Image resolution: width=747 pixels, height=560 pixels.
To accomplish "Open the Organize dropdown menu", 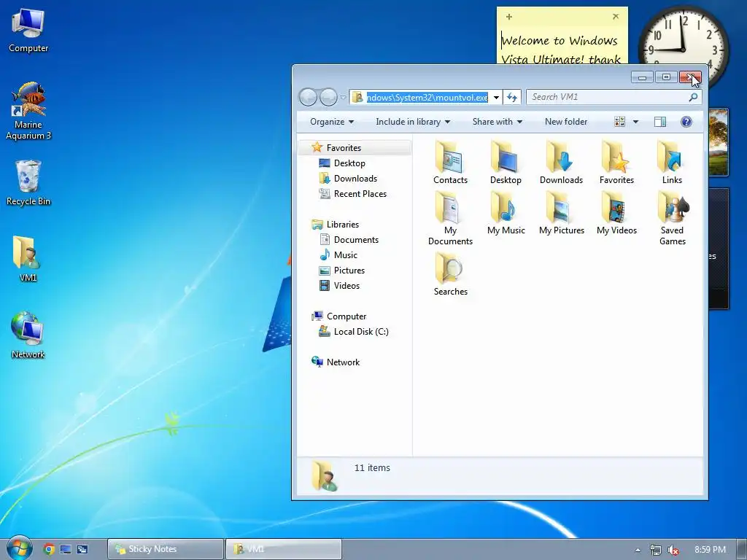I will 332,122.
